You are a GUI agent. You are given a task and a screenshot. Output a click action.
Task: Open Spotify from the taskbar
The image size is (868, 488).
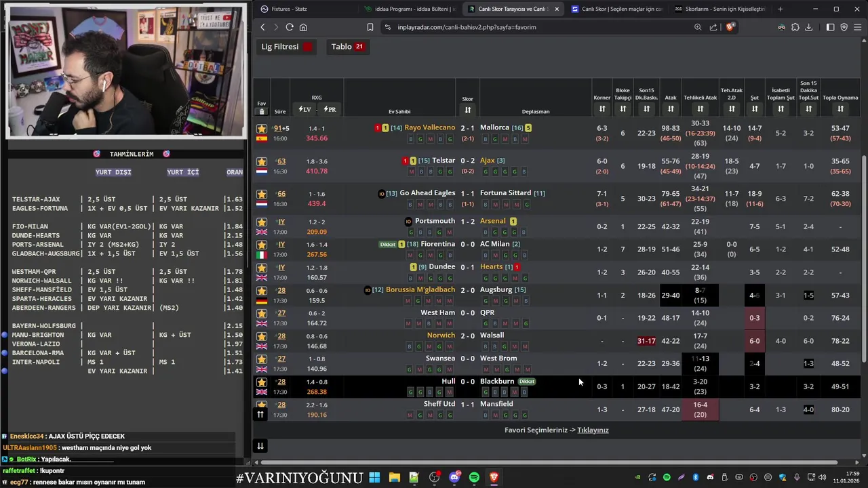click(474, 477)
